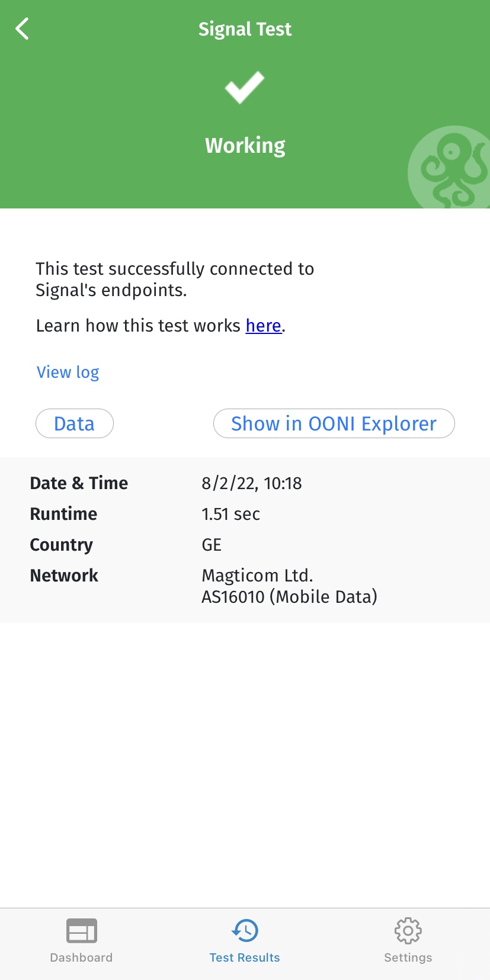490x980 pixels.
Task: Click the Signal Test title
Action: [x=245, y=29]
